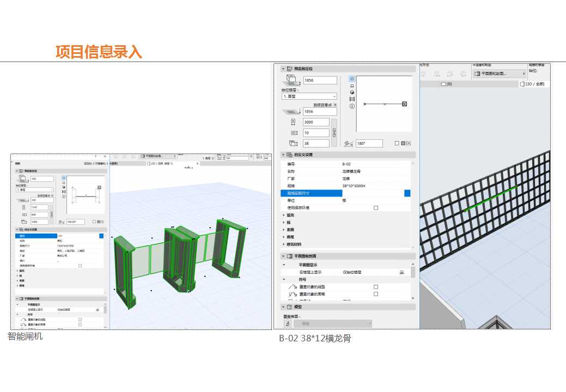Click the chain link icon beside dimension fields
The height and width of the screenshot is (392, 566).
pos(334,132)
